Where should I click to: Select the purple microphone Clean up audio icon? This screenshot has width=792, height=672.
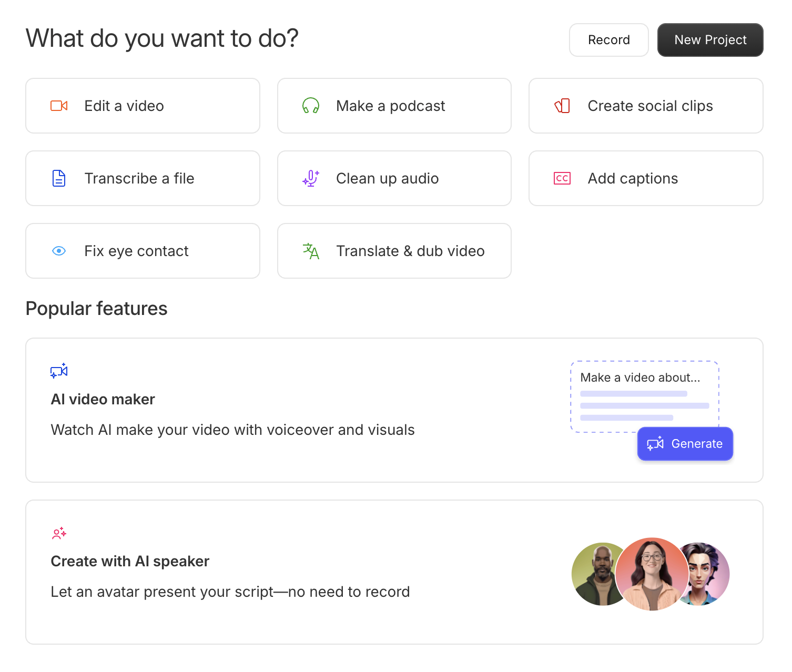[x=311, y=178]
